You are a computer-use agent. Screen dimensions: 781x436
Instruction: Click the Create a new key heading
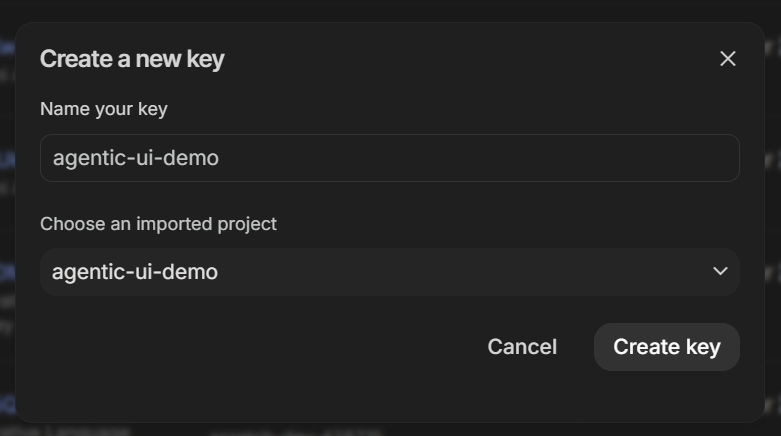tap(132, 59)
